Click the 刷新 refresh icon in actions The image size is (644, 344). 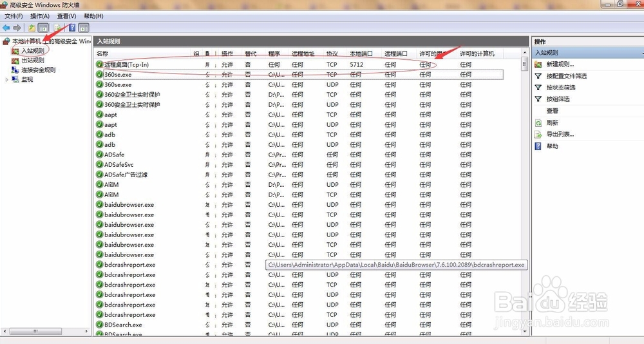pyautogui.click(x=538, y=123)
